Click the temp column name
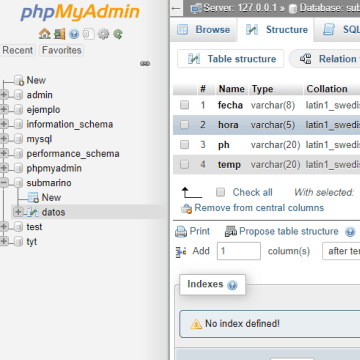The width and height of the screenshot is (360, 360). [x=229, y=165]
